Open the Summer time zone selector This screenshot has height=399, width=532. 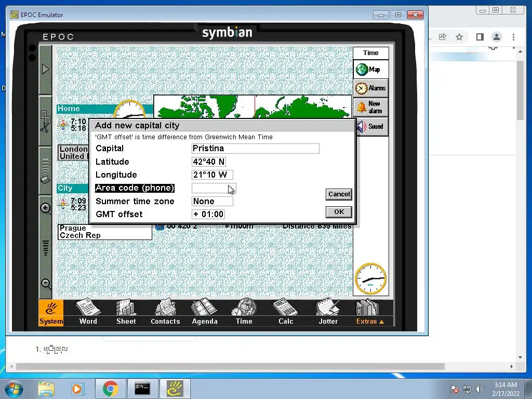[212, 201]
